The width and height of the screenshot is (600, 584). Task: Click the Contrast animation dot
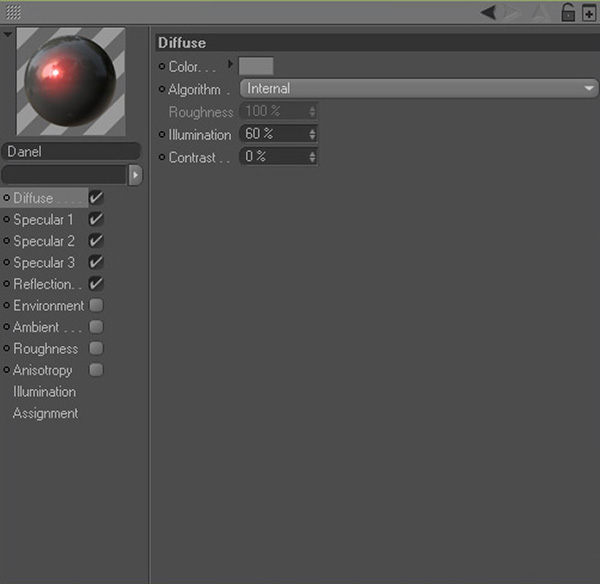pyautogui.click(x=162, y=157)
